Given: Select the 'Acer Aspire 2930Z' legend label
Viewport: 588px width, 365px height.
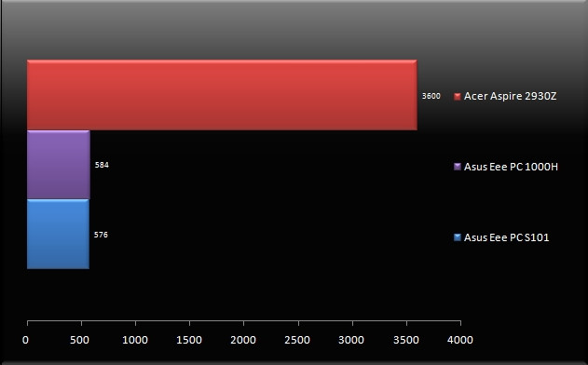Looking at the screenshot, I should pos(510,96).
